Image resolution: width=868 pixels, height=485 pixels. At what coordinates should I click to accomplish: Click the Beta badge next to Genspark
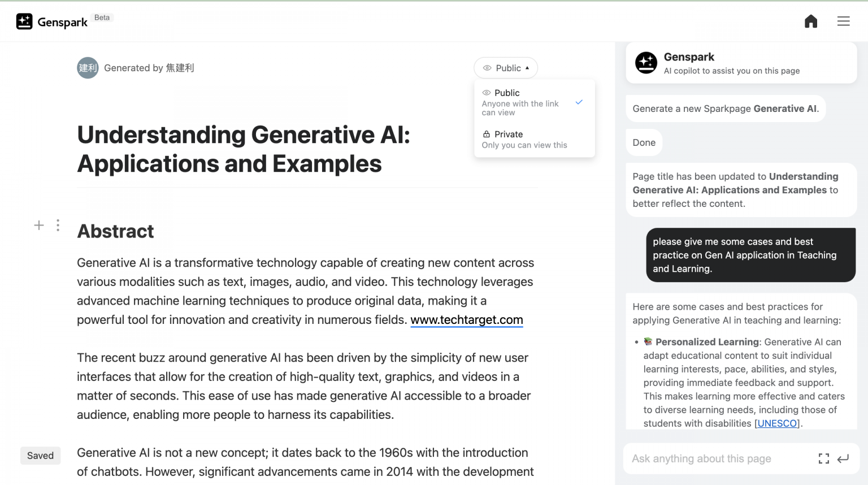pos(102,18)
